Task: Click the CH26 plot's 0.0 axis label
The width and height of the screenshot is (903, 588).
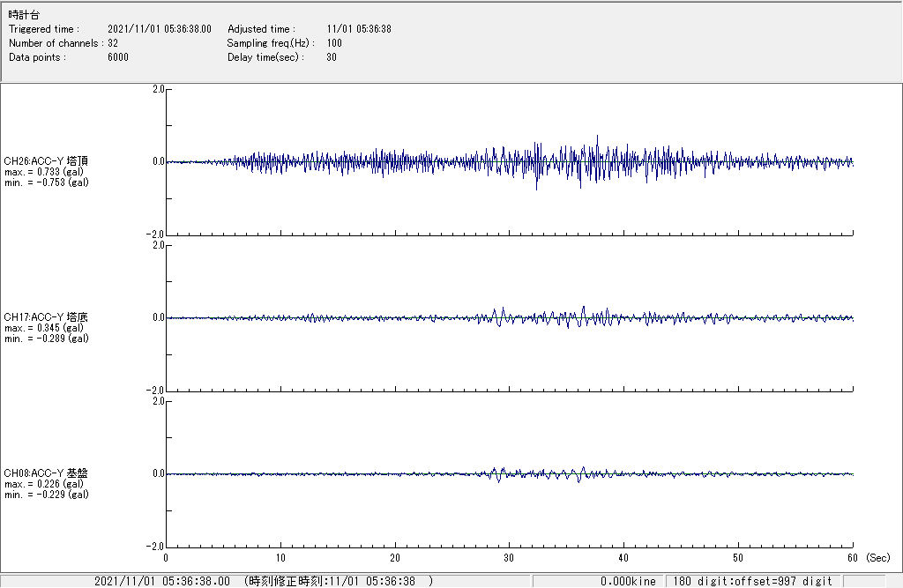Action: pyautogui.click(x=158, y=161)
